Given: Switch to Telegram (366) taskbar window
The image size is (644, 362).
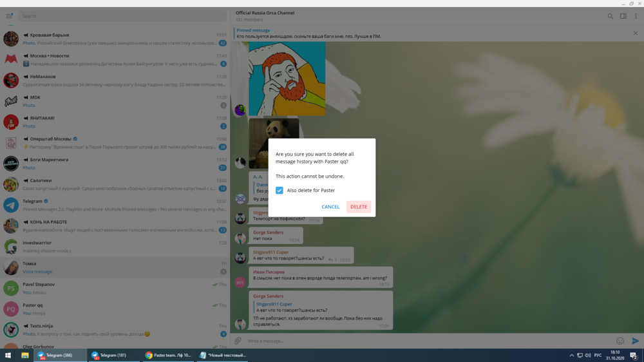Looking at the screenshot, I should [x=60, y=355].
